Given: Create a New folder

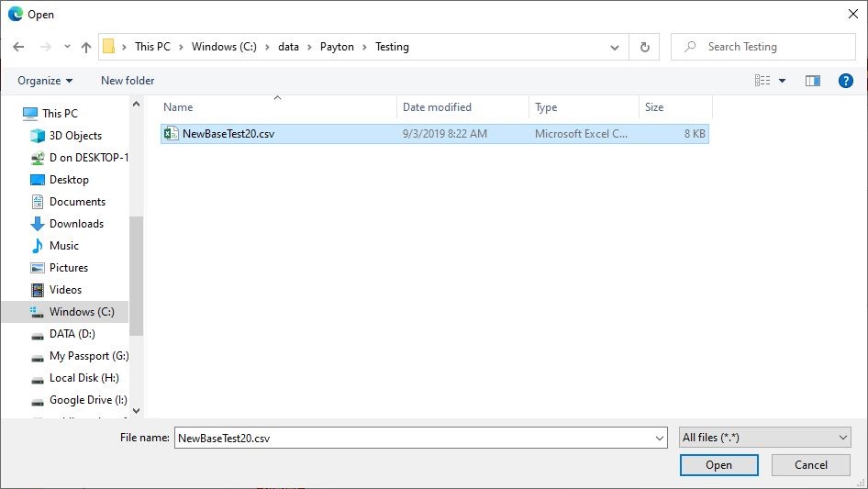Looking at the screenshot, I should tap(128, 81).
